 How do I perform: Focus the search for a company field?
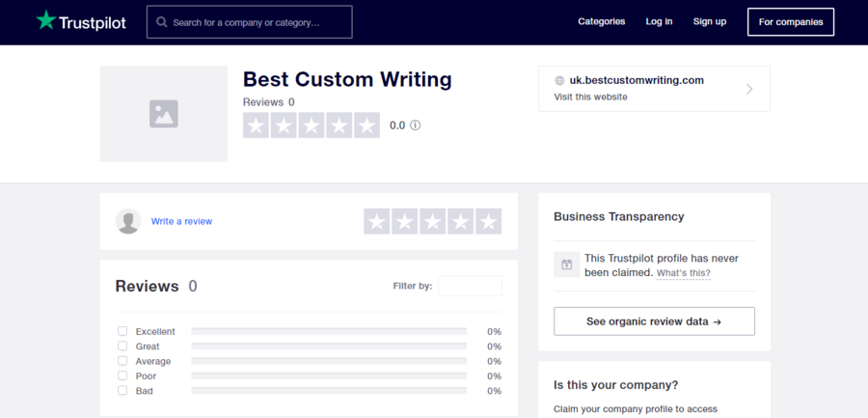point(249,22)
